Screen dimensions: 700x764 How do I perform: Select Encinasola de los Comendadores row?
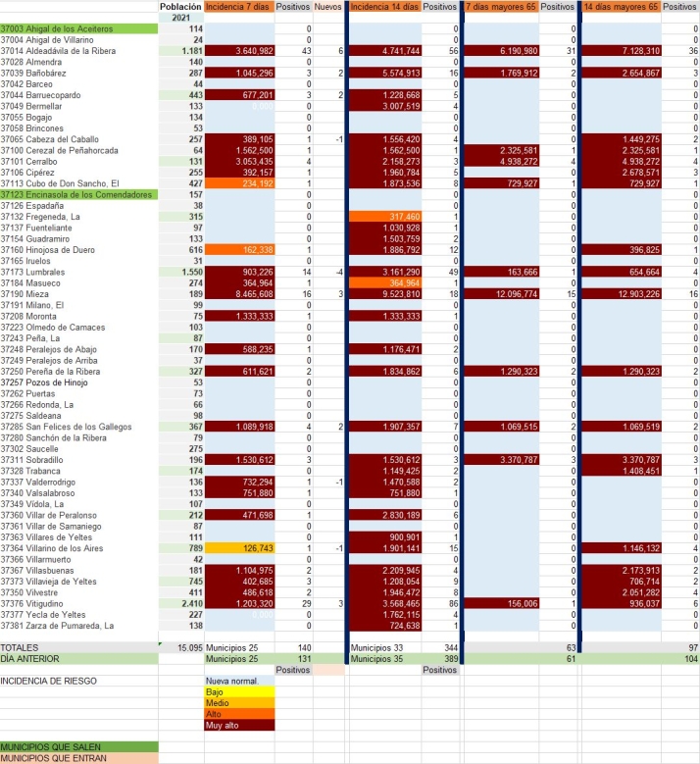tap(78, 194)
